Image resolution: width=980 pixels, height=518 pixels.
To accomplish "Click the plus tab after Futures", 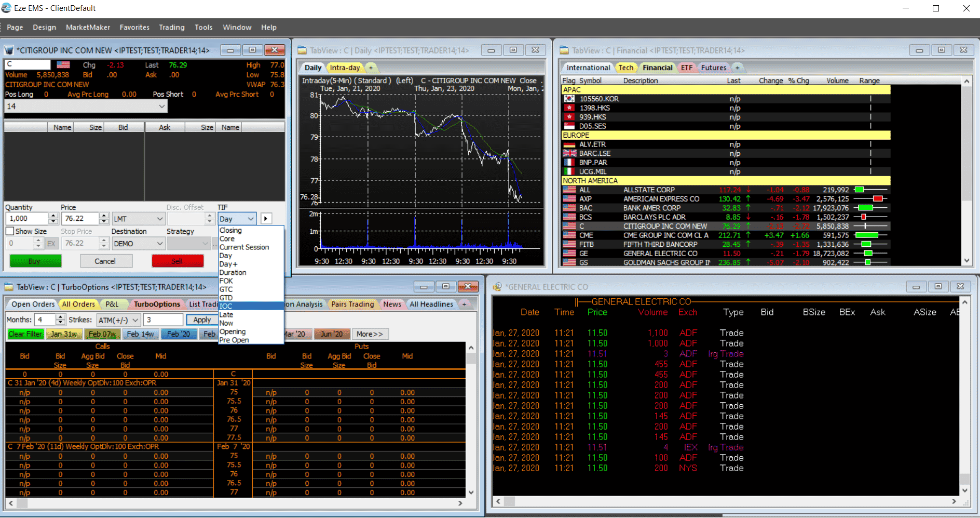I will [x=737, y=68].
